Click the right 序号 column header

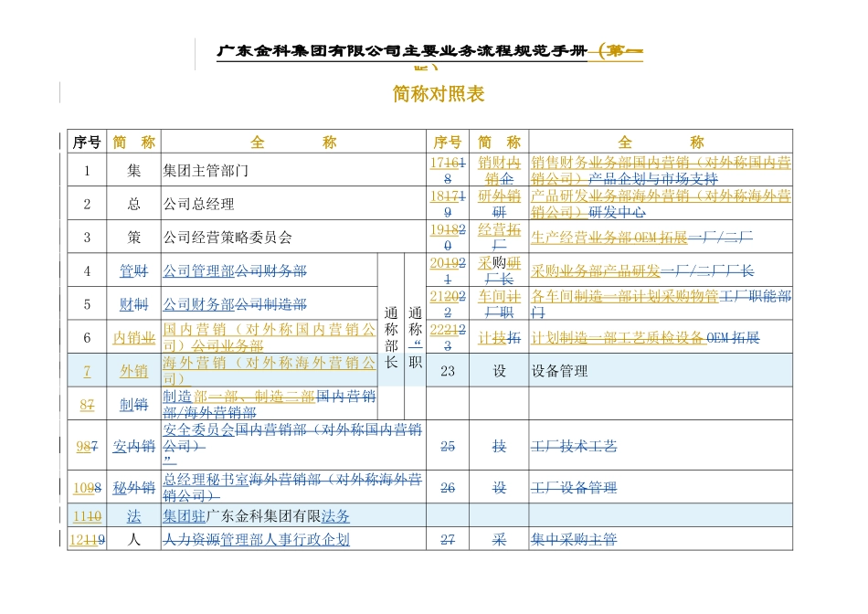click(x=448, y=143)
